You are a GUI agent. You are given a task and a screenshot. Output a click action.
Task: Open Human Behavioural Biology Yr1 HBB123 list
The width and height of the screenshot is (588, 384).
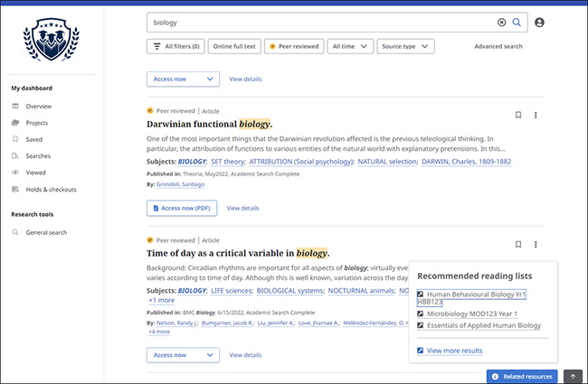pyautogui.click(x=471, y=298)
